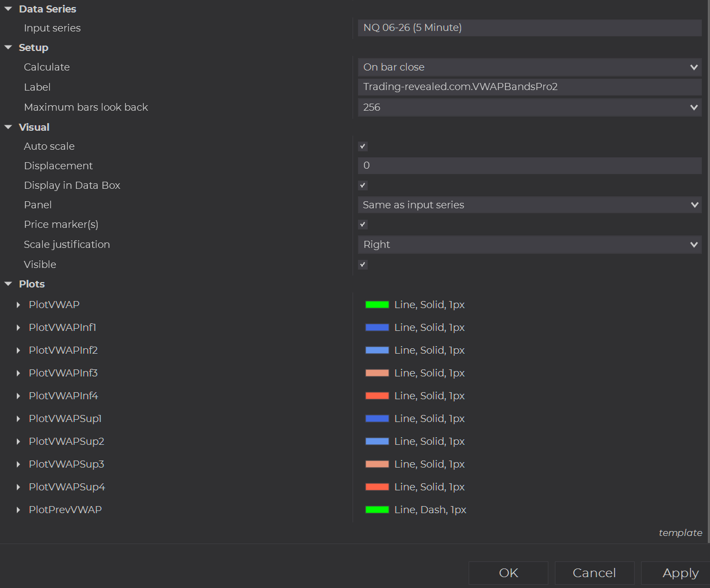710x588 pixels.
Task: Click the green PlotVWAP color swatch
Action: coord(377,305)
